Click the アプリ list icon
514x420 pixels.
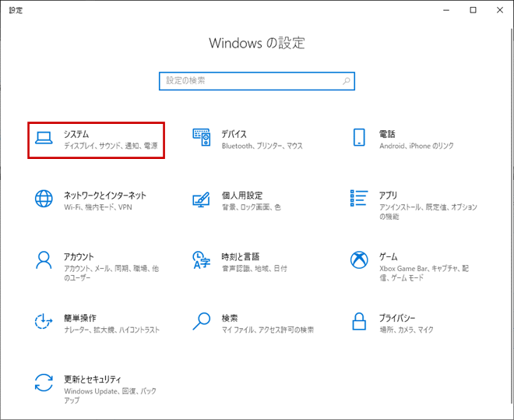pyautogui.click(x=359, y=198)
